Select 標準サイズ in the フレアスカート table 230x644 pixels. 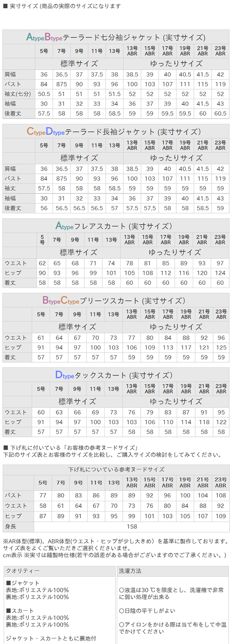point(79,252)
